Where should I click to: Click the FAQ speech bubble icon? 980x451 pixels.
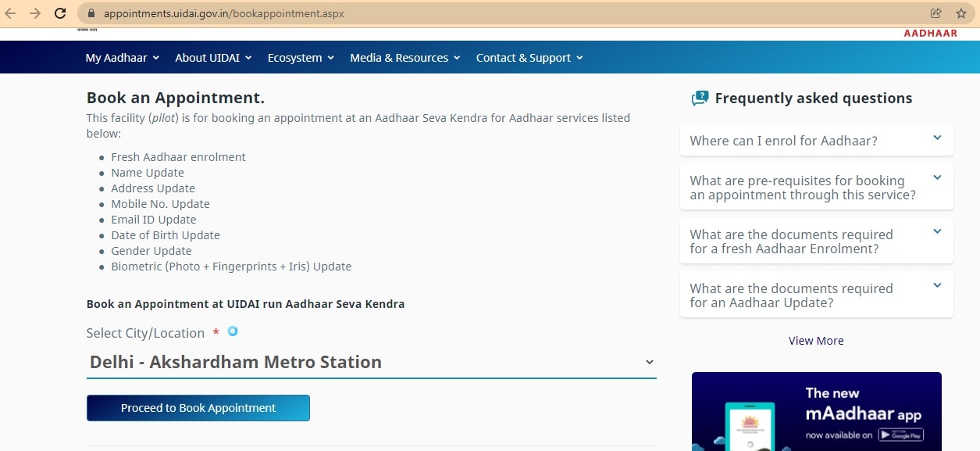[x=700, y=98]
